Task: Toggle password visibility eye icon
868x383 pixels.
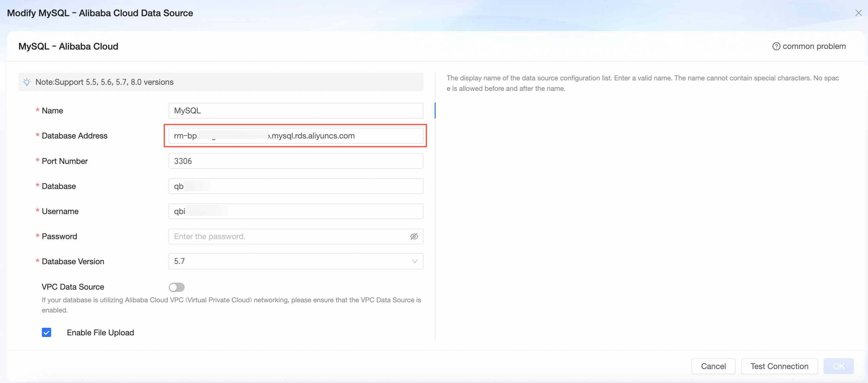Action: (414, 236)
